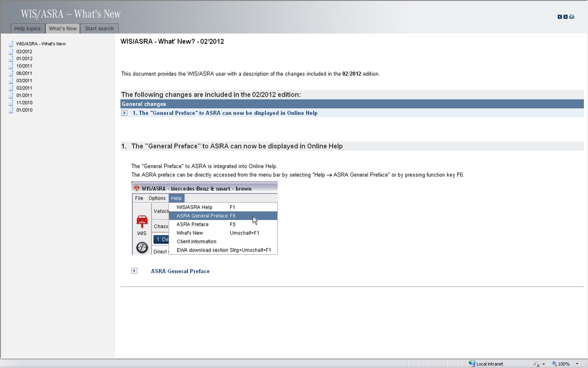Viewport: 588px width, 368px height.
Task: Click the 100% zoom level button
Action: tap(561, 364)
